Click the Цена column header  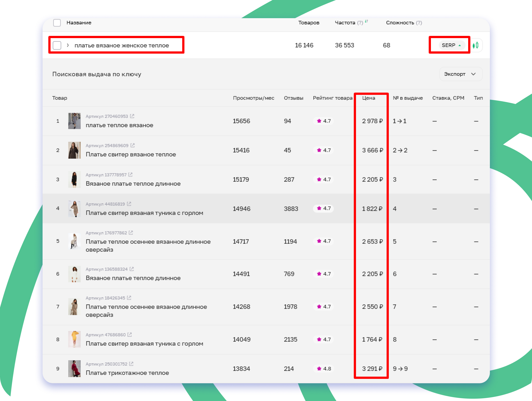tap(368, 98)
